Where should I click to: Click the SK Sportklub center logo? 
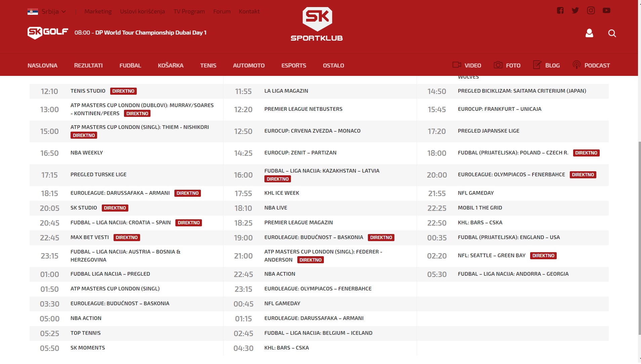(317, 24)
